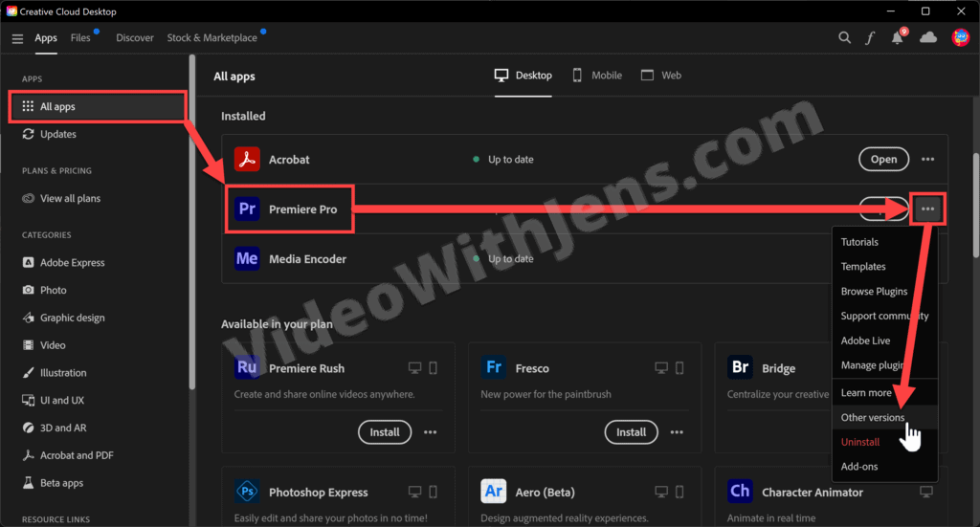The width and height of the screenshot is (980, 527).
Task: Switch to the Files tab
Action: (80, 38)
